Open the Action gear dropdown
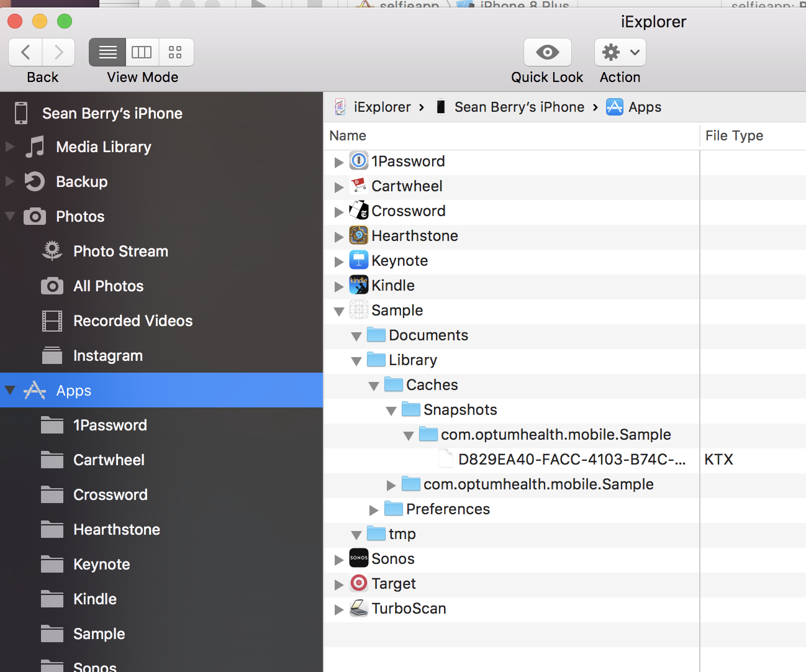Image resolution: width=806 pixels, height=672 pixels. tap(620, 52)
